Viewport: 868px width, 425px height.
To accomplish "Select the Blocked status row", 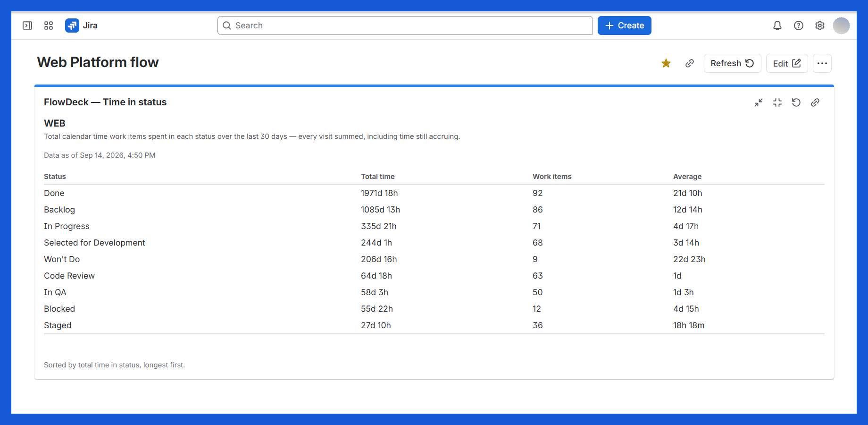I will tap(434, 309).
